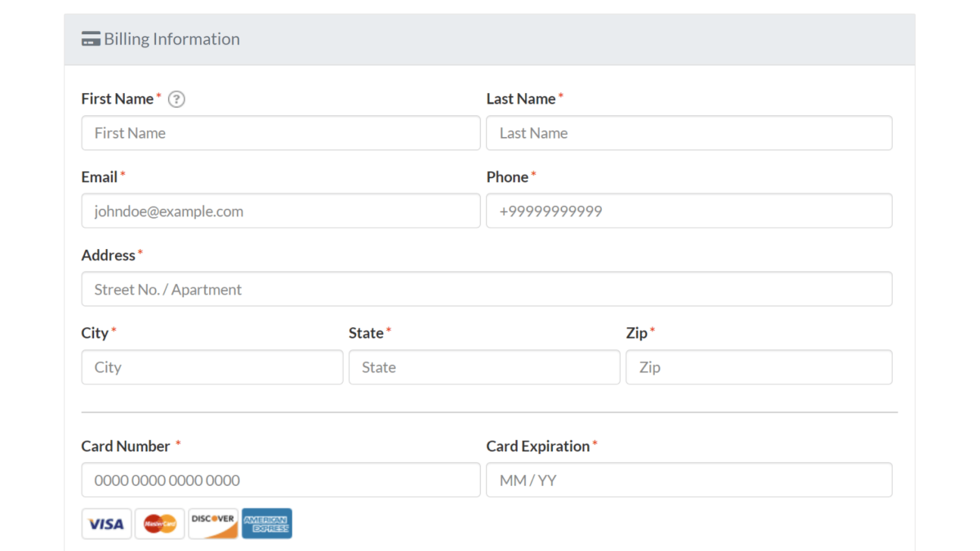The width and height of the screenshot is (980, 551).
Task: Click the Card Number entry field
Action: [x=281, y=480]
